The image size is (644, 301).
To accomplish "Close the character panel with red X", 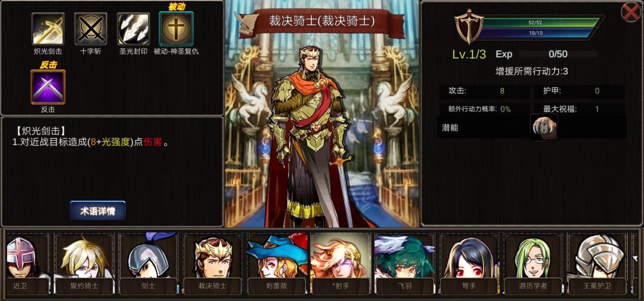I will (x=631, y=13).
